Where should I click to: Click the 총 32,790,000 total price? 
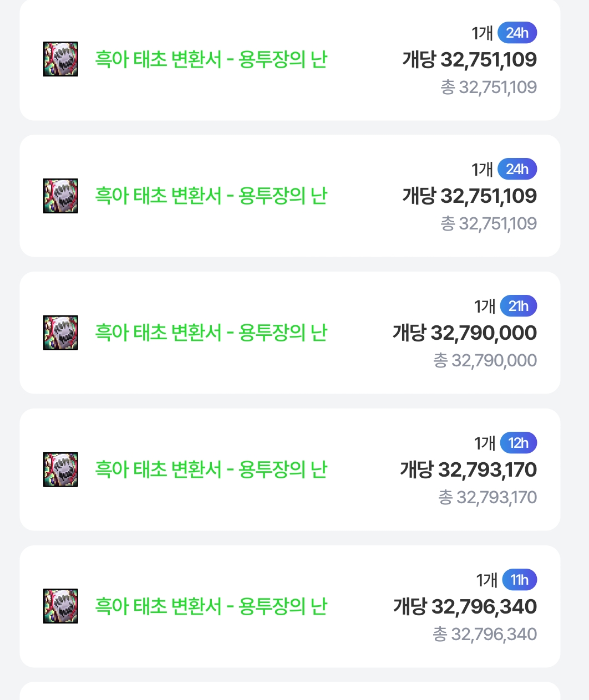pyautogui.click(x=485, y=361)
